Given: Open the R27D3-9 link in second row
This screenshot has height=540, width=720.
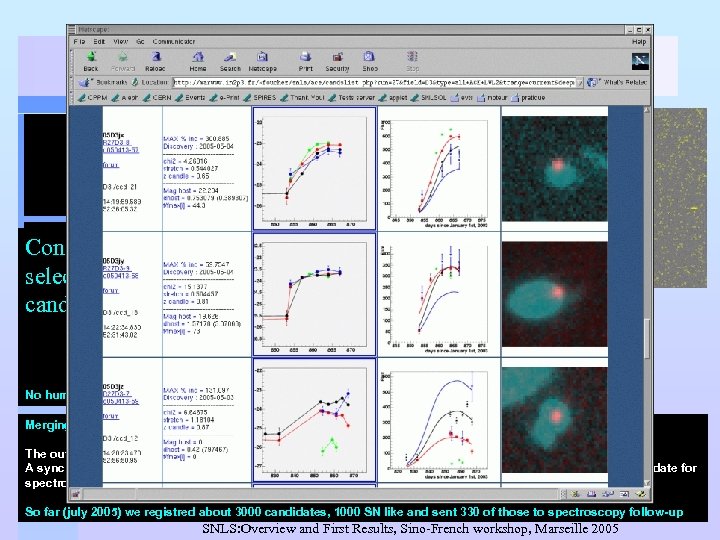Looking at the screenshot, I should (116, 268).
